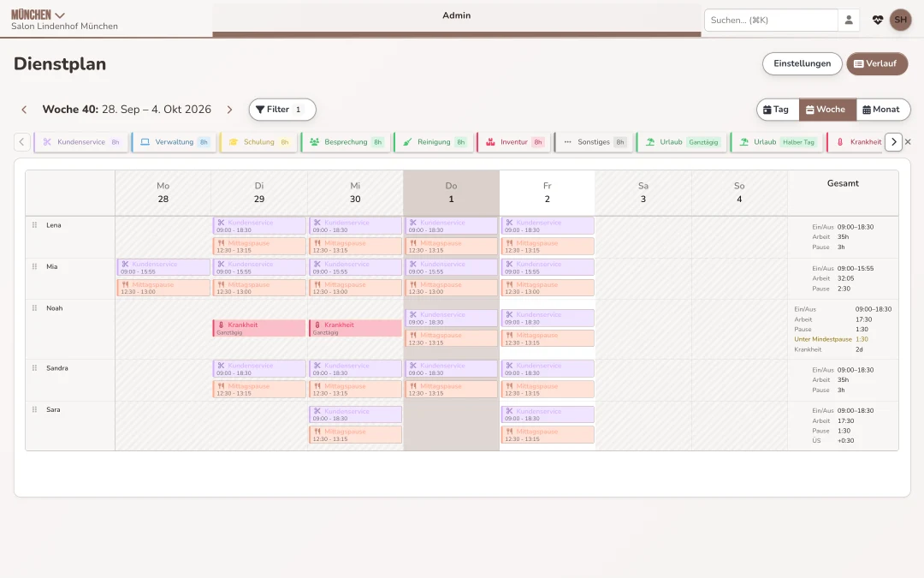Switch to the Woche view
This screenshot has height=578, width=924.
click(827, 110)
